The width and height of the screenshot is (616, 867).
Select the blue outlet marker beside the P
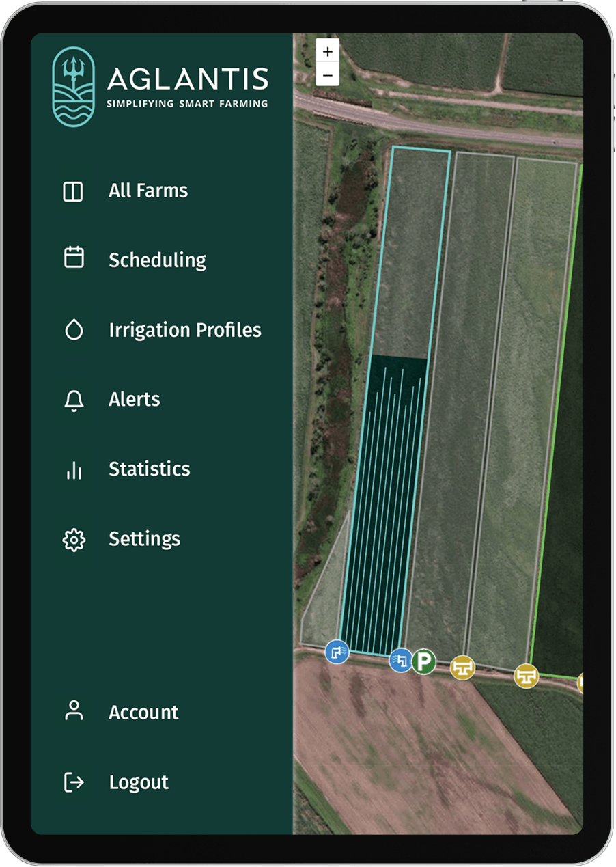click(400, 661)
